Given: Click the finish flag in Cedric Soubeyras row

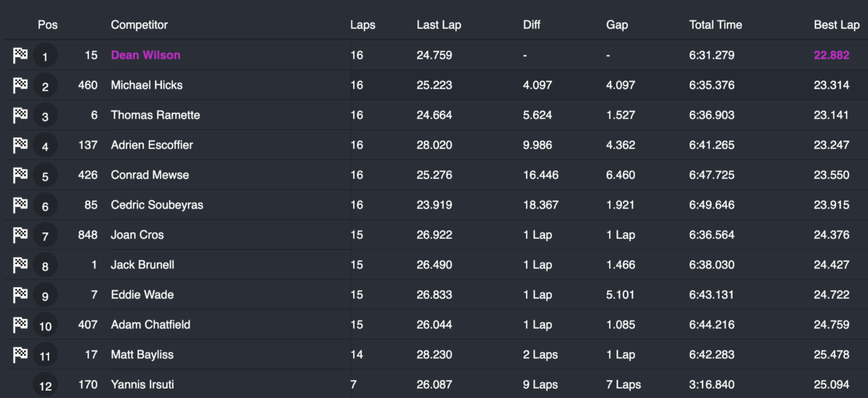Looking at the screenshot, I should [x=20, y=206].
